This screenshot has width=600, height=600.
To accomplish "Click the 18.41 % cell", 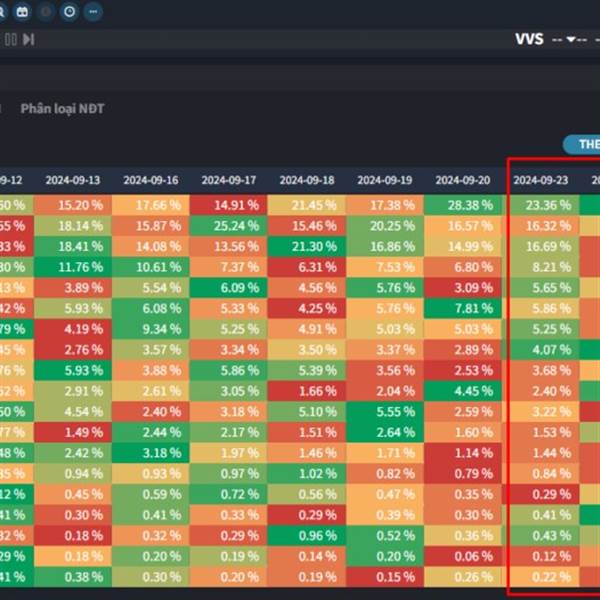I will (x=73, y=246).
